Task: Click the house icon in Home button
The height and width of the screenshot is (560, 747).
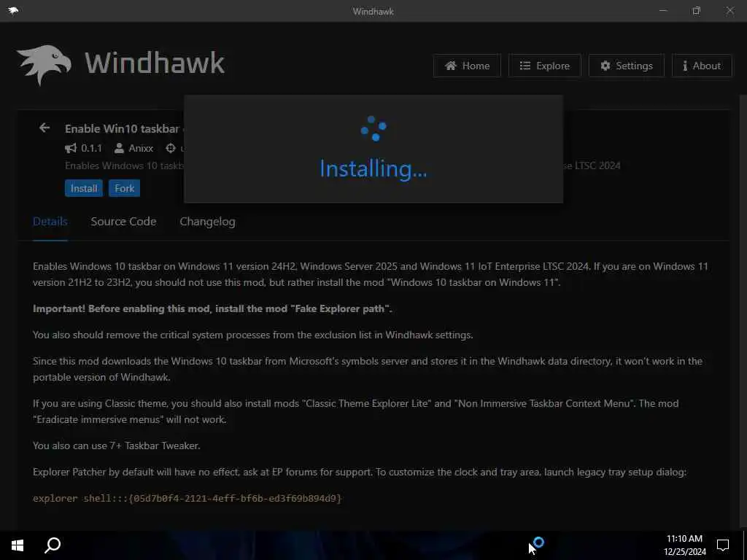Action: (451, 65)
